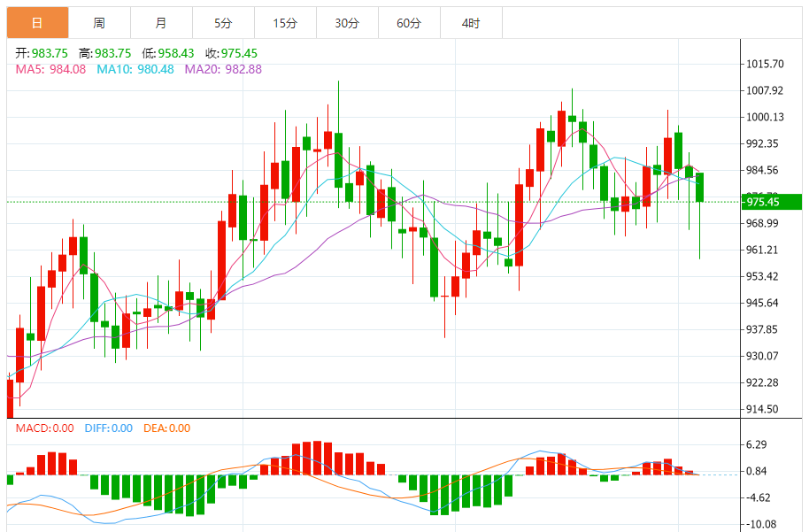Click the 开:983.75 open price value
Screen dimensions: 809x532
pyautogui.click(x=42, y=53)
